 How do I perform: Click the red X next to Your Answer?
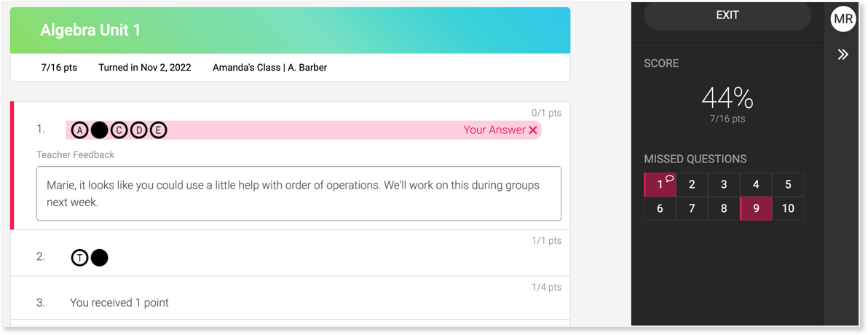point(533,130)
